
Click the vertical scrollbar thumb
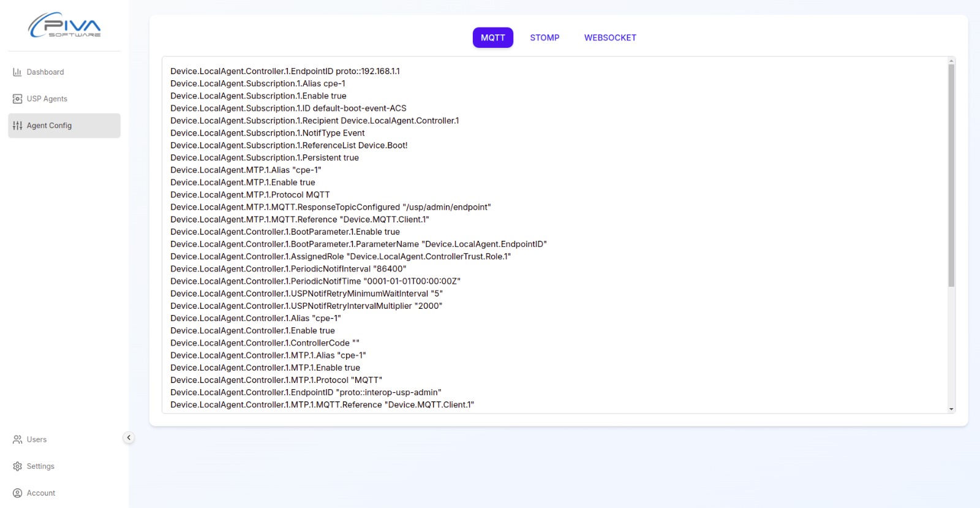point(951,175)
